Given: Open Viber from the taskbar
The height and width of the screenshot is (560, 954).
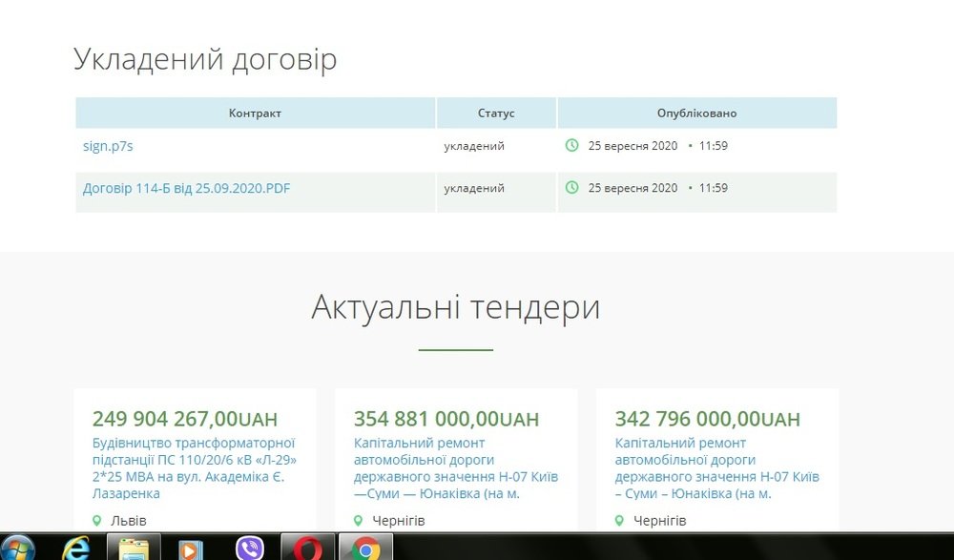Looking at the screenshot, I should tap(249, 549).
